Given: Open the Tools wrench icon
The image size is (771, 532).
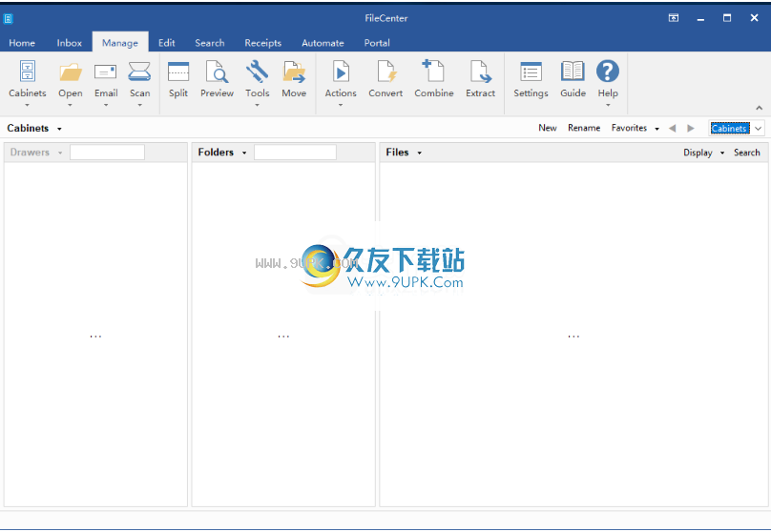Looking at the screenshot, I should pos(258,72).
